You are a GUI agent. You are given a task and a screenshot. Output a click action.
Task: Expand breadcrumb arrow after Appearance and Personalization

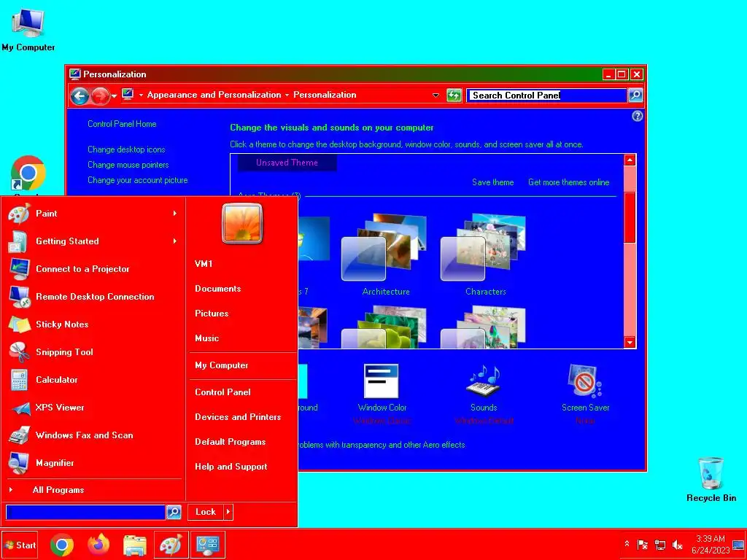[x=287, y=96]
